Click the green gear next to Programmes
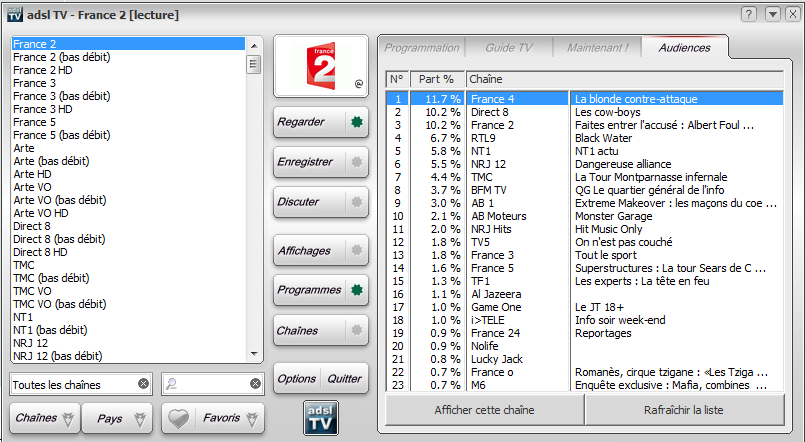805x442 pixels. click(357, 290)
